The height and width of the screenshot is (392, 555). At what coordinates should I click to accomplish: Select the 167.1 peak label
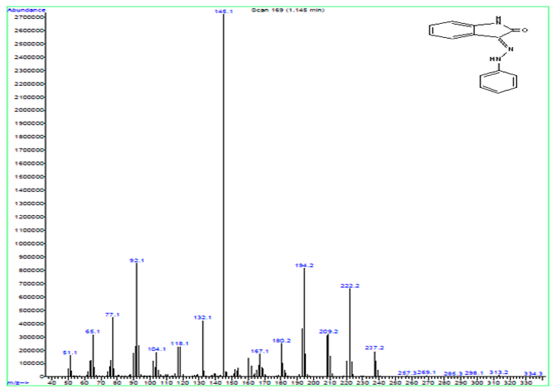click(260, 351)
